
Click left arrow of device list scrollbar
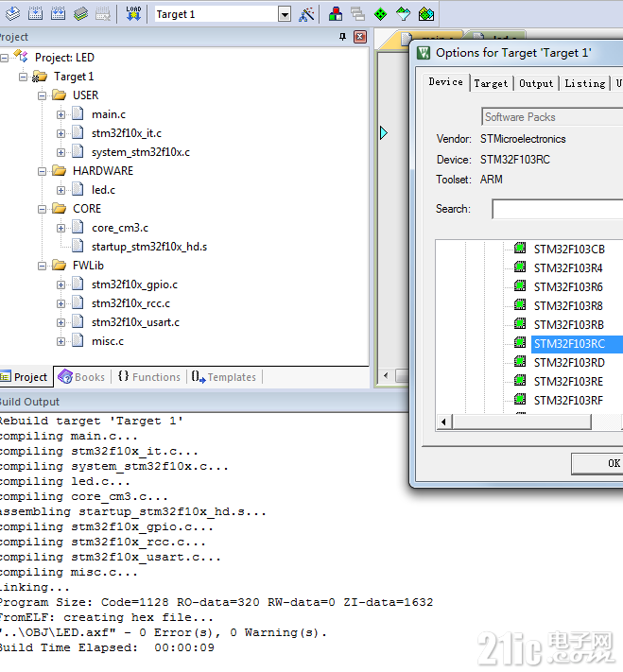coord(443,422)
